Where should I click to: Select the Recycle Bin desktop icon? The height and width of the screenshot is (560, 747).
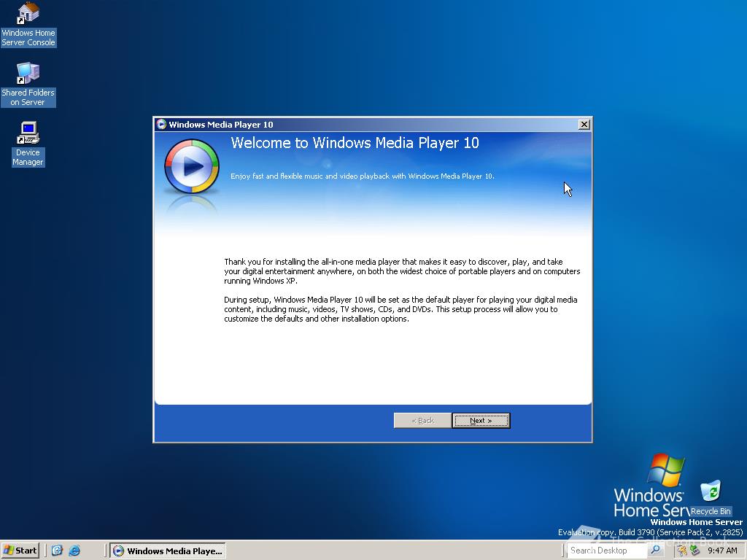pyautogui.click(x=711, y=497)
